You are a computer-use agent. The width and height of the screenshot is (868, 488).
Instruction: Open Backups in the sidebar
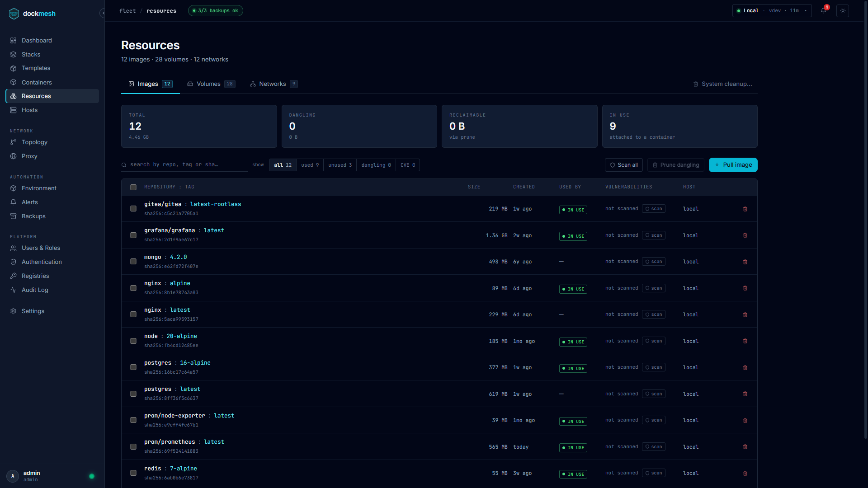pos(52,216)
